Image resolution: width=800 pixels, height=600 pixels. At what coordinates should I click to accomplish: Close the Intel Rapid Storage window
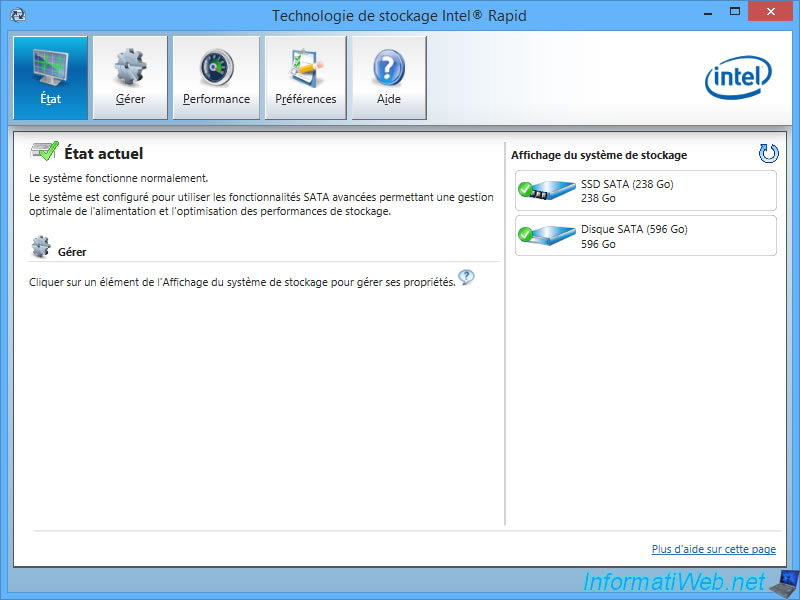click(771, 13)
